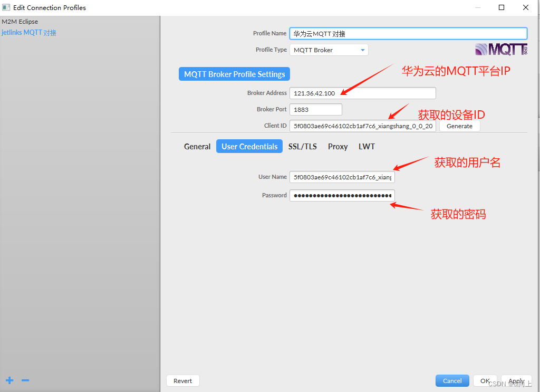Click the Broker Address field
Viewport: 540px width, 392px height.
363,93
